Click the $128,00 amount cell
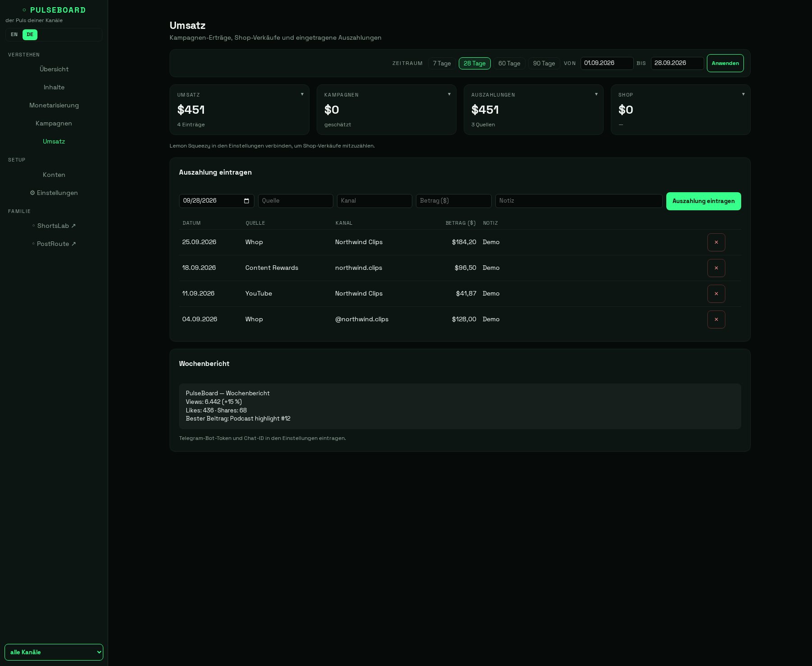The width and height of the screenshot is (812, 666). pyautogui.click(x=464, y=319)
